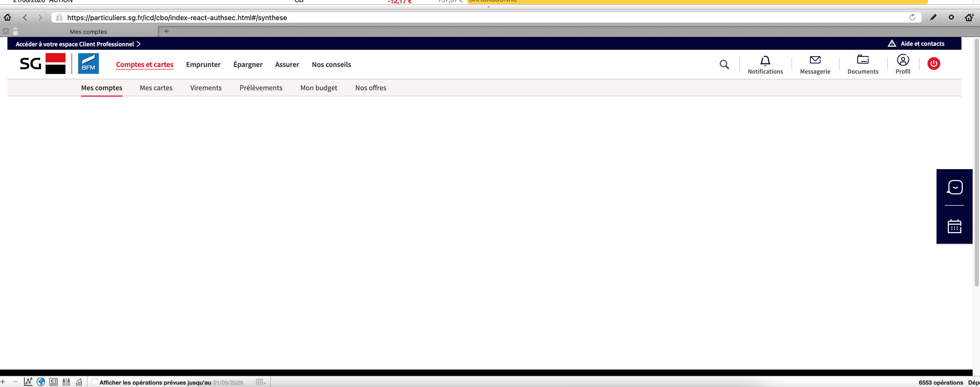
Task: Open Aide et contacts link
Action: coord(922,44)
